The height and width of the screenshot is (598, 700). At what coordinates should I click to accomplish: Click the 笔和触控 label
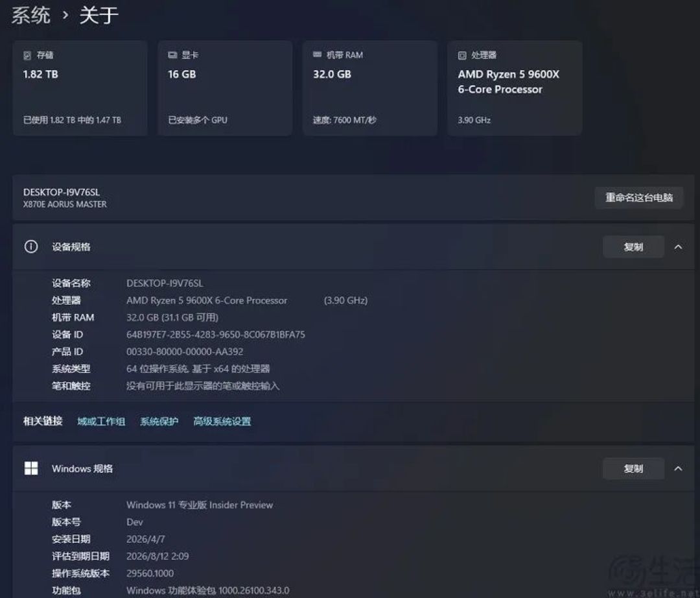coord(71,386)
